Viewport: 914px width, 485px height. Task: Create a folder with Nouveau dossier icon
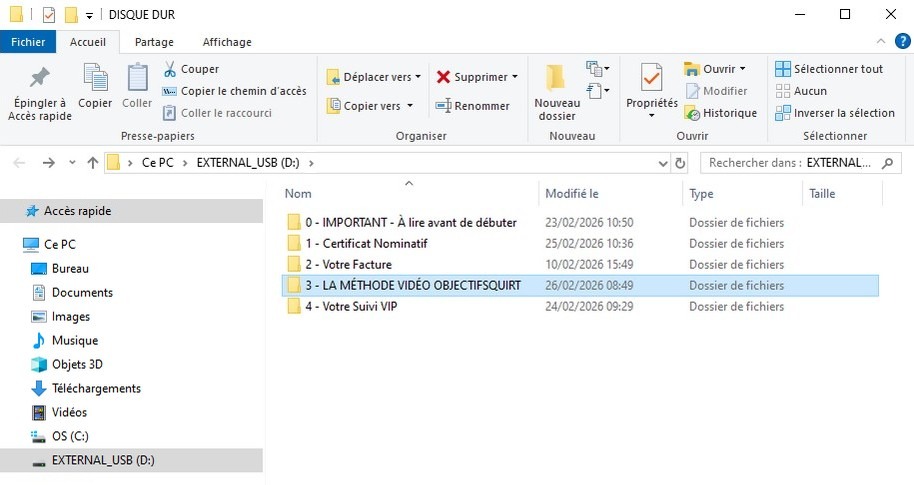click(556, 78)
